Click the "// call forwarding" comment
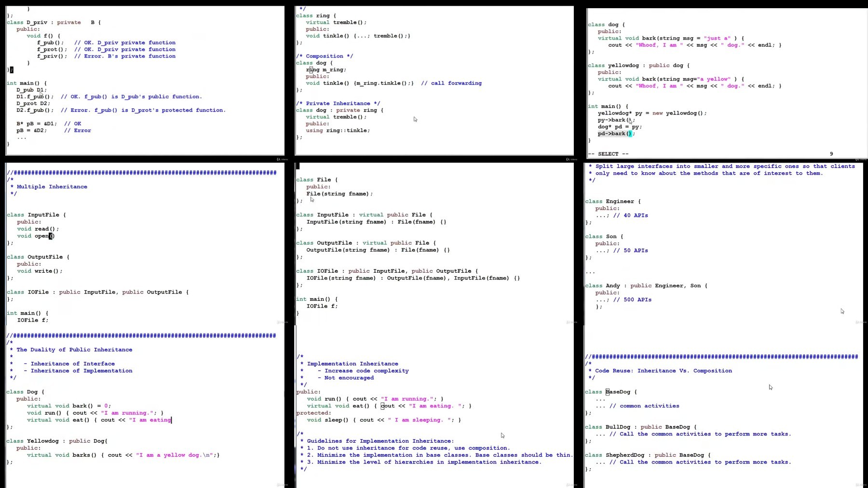868x488 pixels. coord(451,83)
